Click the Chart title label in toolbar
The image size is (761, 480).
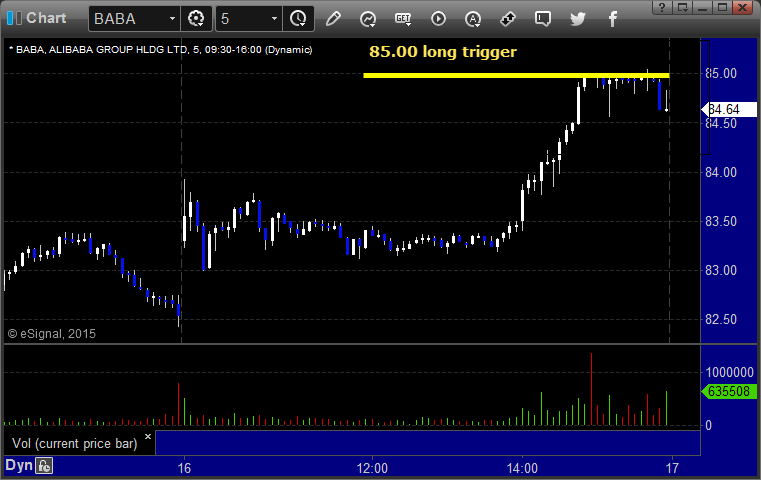tap(46, 18)
